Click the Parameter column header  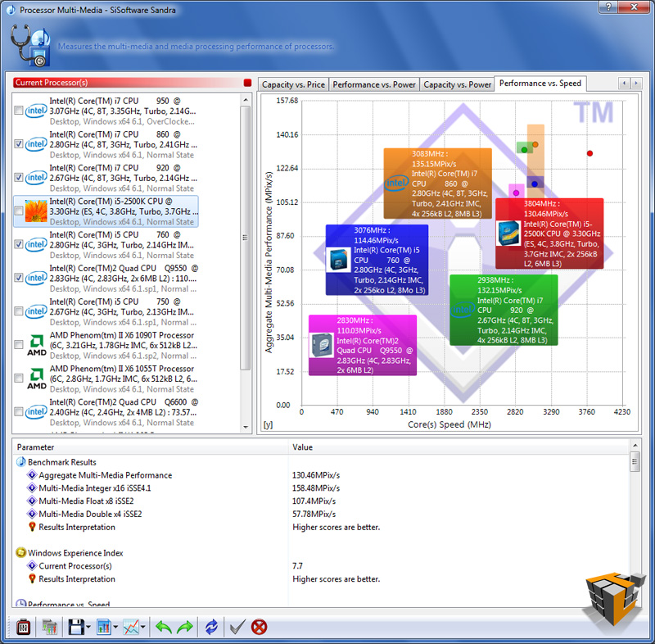pyautogui.click(x=151, y=447)
